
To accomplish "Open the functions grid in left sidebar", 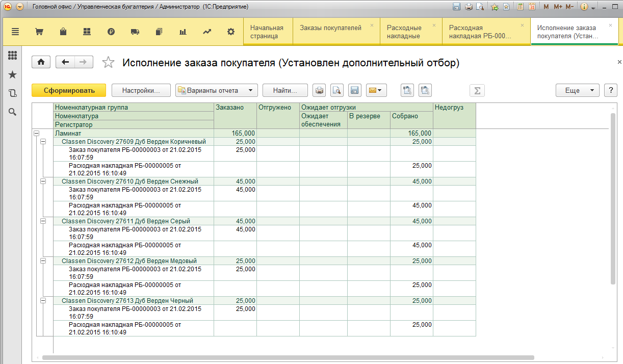I will (x=13, y=56).
